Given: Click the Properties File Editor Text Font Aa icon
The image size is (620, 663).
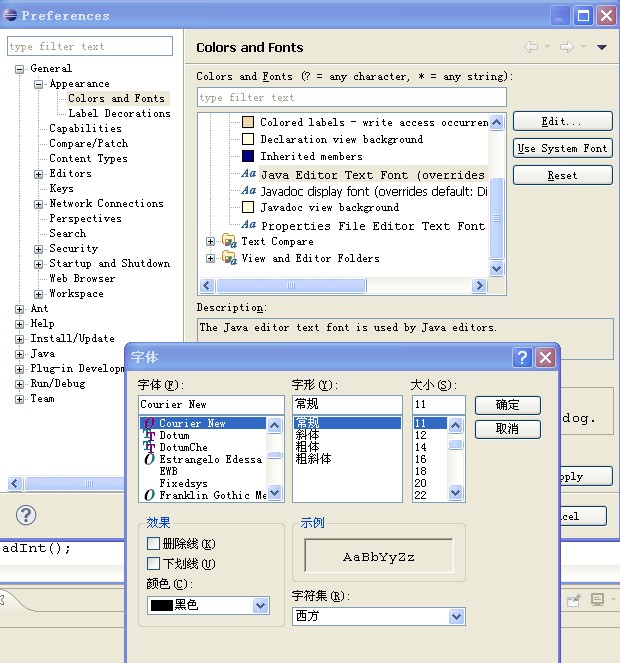Looking at the screenshot, I should point(249,225).
